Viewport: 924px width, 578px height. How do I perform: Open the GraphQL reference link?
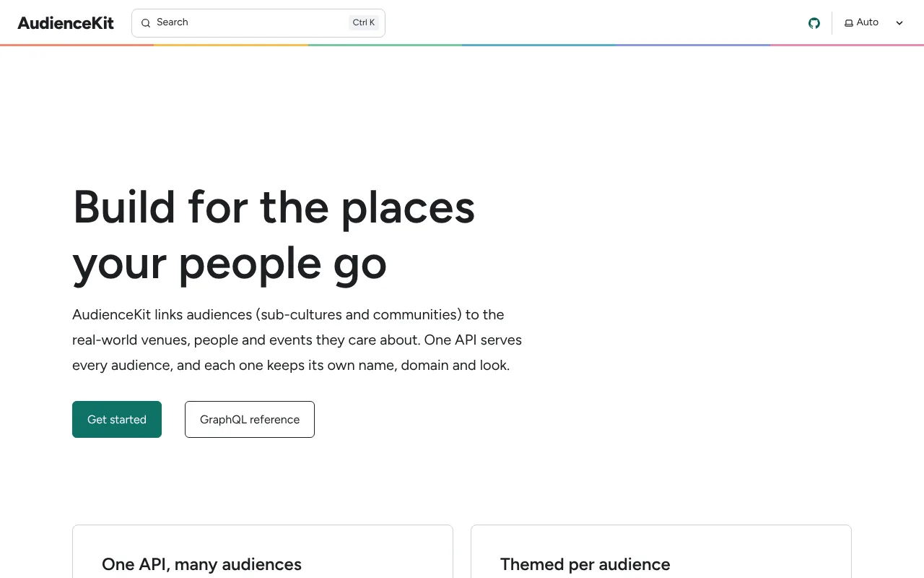coord(250,419)
